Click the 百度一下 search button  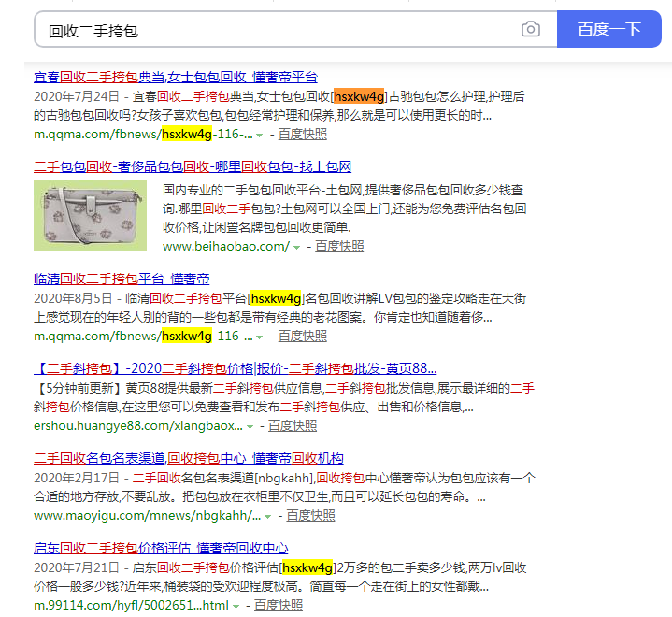point(609,29)
